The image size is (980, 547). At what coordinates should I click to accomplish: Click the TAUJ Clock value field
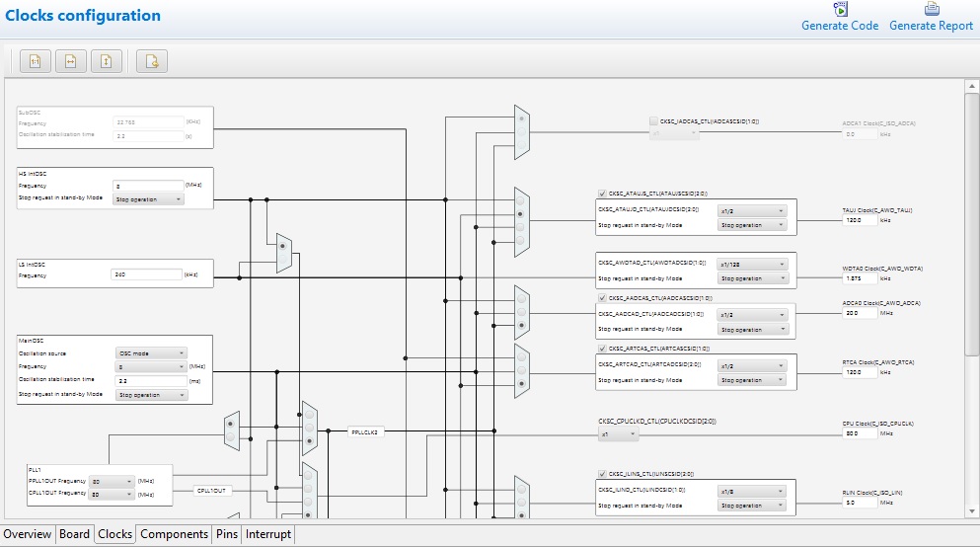(860, 220)
